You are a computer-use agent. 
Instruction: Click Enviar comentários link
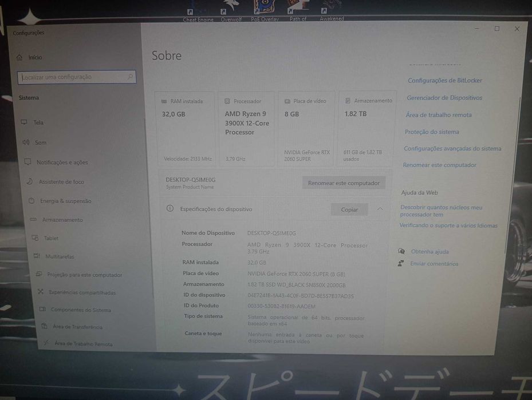click(x=434, y=264)
